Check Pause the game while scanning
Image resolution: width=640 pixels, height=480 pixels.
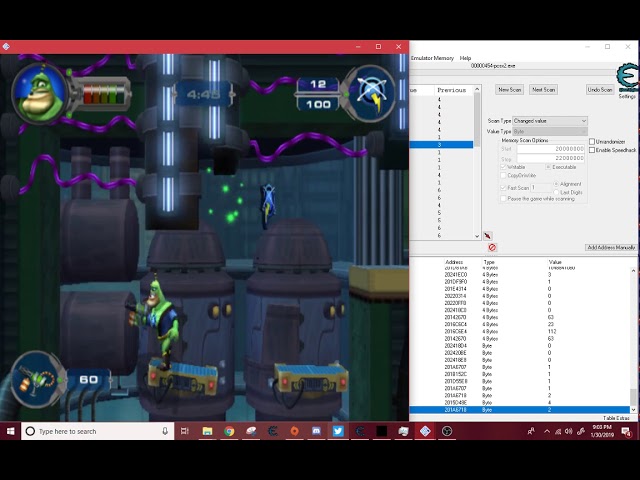tap(503, 198)
